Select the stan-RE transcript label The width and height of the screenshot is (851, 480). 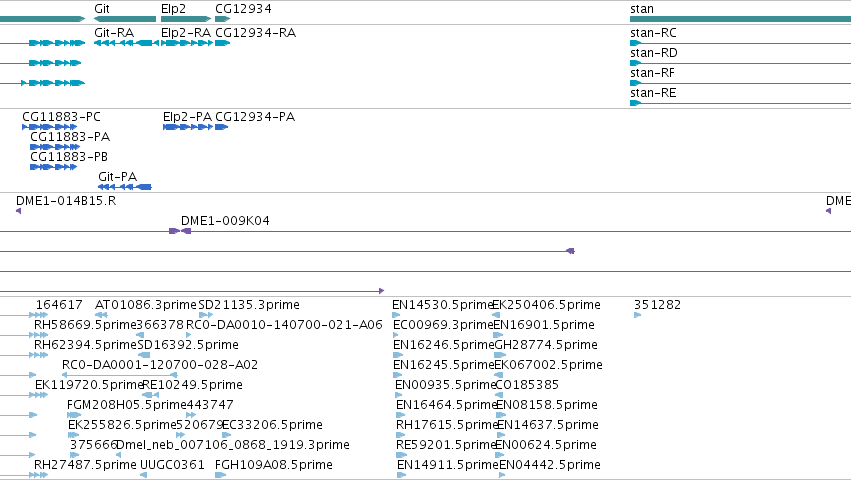coord(653,93)
